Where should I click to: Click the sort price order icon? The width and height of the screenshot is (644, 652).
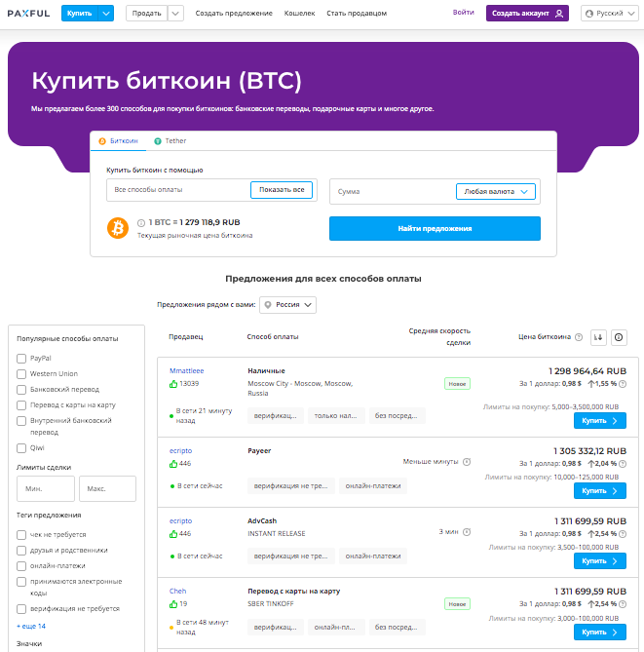(x=598, y=337)
